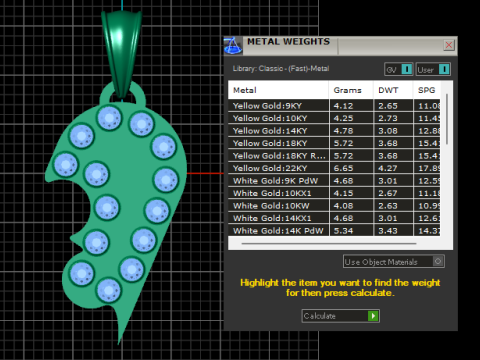Image resolution: width=480 pixels, height=360 pixels.
Task: Select the White Gold:9K PdW row
Action: click(x=334, y=181)
